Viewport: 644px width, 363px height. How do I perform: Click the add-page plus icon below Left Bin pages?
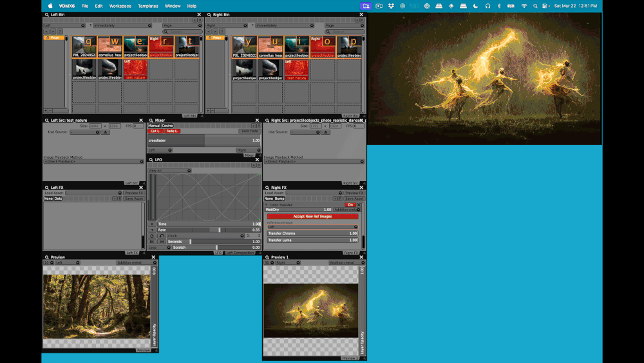coord(46,111)
